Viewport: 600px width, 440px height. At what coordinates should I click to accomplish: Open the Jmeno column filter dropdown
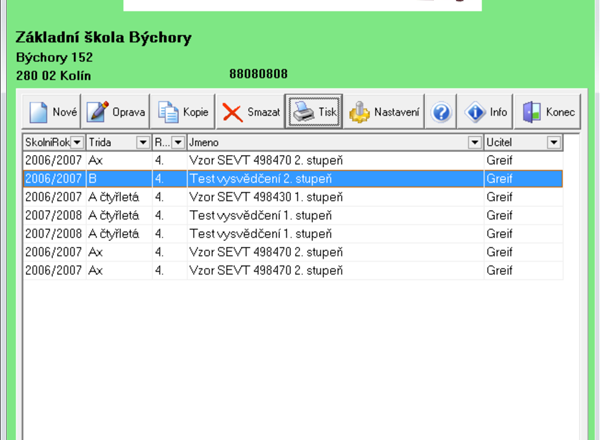click(x=475, y=143)
